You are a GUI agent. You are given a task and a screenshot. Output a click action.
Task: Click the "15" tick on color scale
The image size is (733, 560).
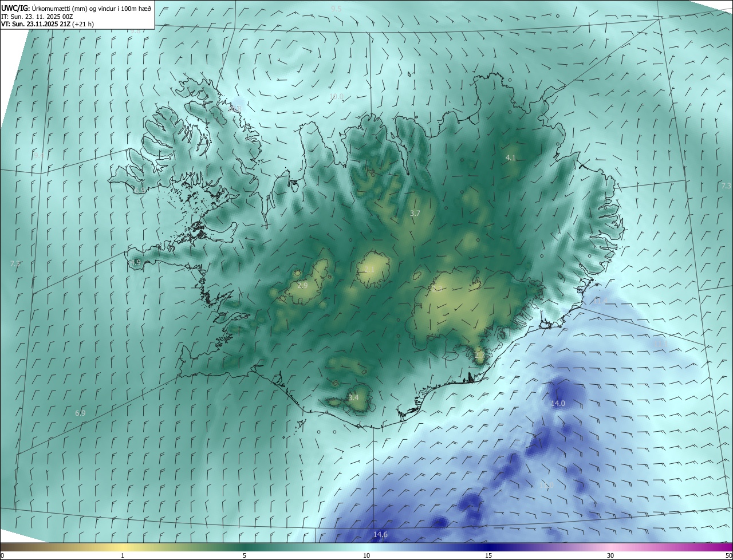(x=488, y=555)
